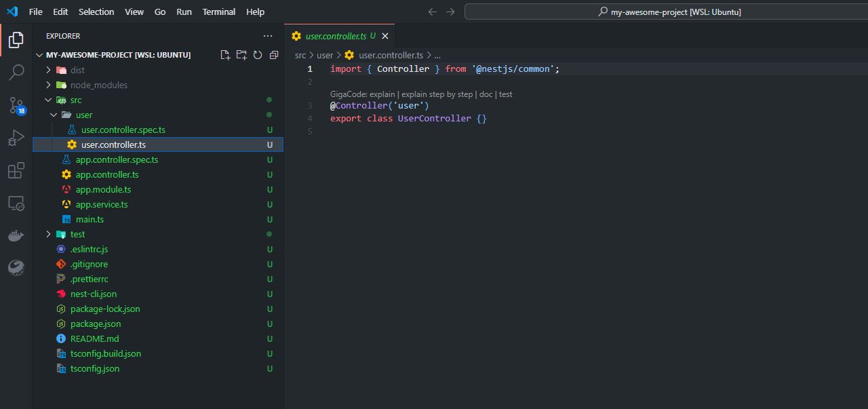The image size is (868, 409).
Task: Click '@nestjs/common' import string in code
Action: (x=513, y=69)
